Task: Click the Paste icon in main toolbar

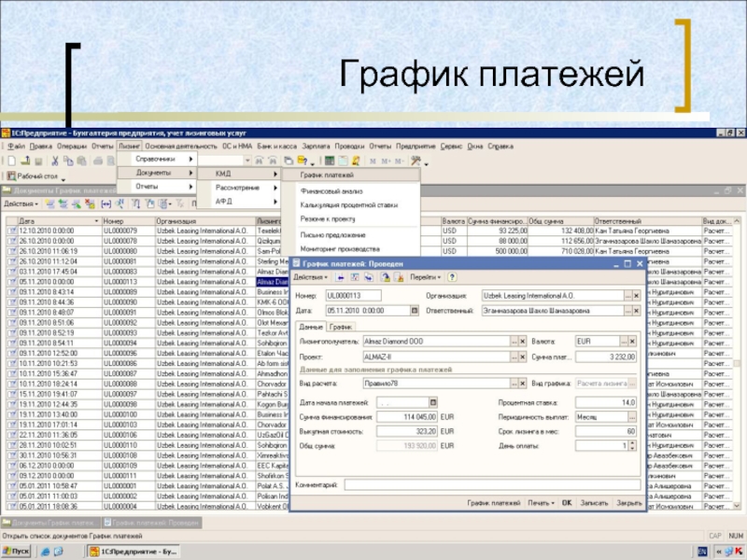Action: point(81,161)
